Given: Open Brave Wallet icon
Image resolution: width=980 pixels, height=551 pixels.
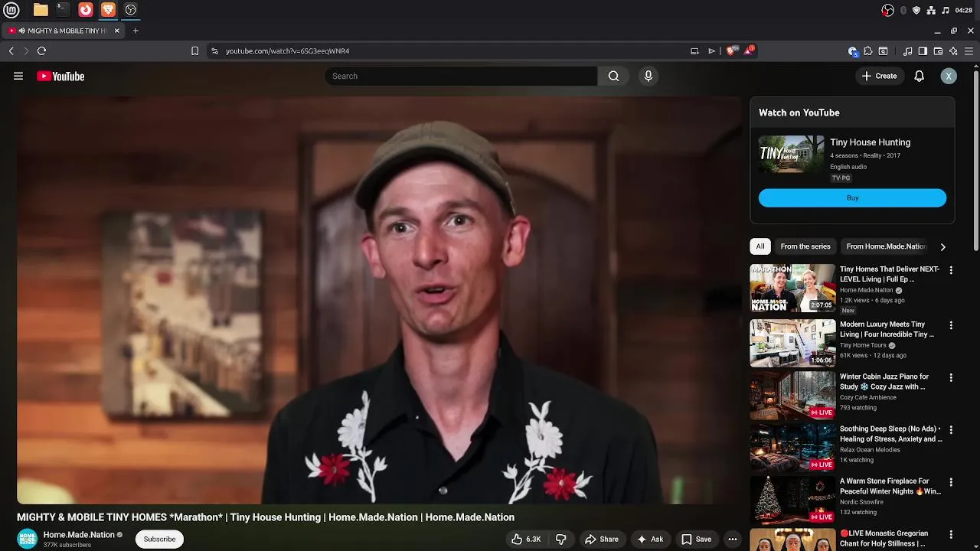Looking at the screenshot, I should click(x=938, y=51).
